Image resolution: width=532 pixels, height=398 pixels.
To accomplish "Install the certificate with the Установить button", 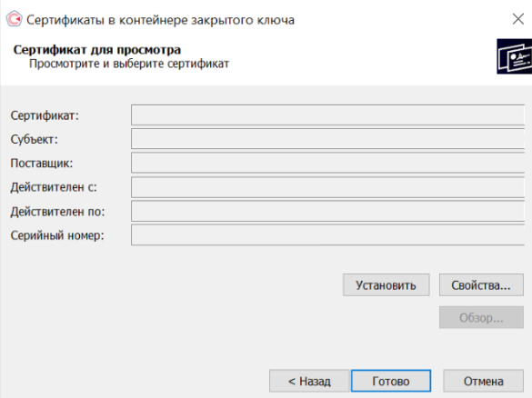I will point(386,285).
